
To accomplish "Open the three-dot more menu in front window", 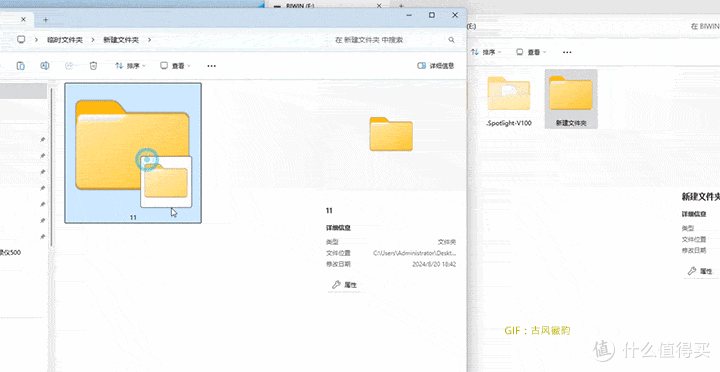I will pos(211,66).
